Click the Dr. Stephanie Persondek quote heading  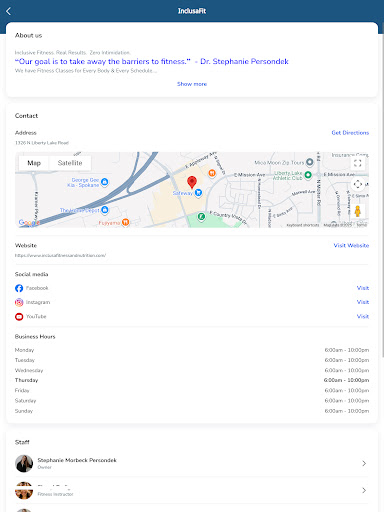click(x=152, y=61)
